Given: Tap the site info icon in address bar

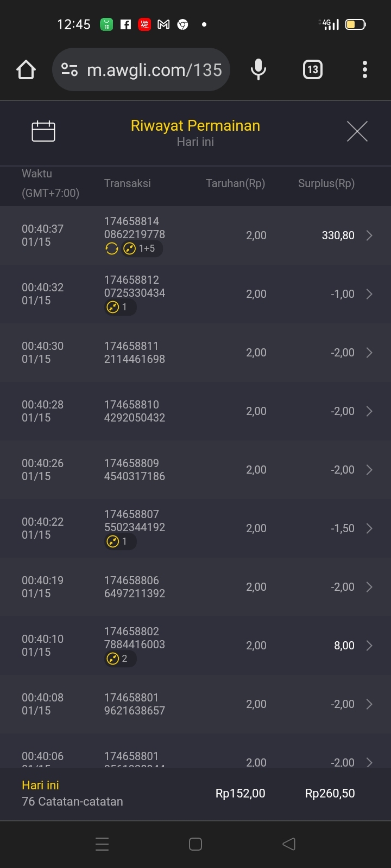Looking at the screenshot, I should click(x=70, y=70).
